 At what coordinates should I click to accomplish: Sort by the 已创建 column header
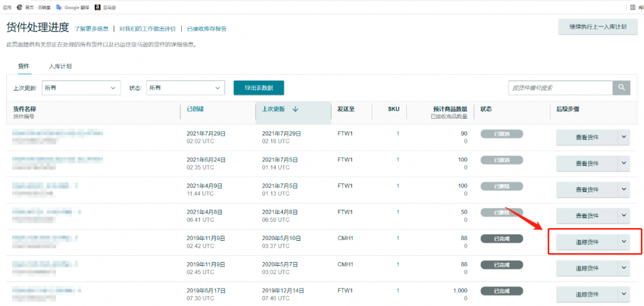click(196, 109)
